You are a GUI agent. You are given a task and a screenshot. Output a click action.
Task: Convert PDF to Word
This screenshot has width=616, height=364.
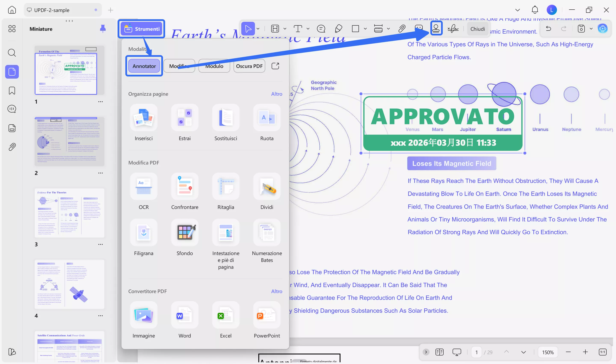pos(185,315)
